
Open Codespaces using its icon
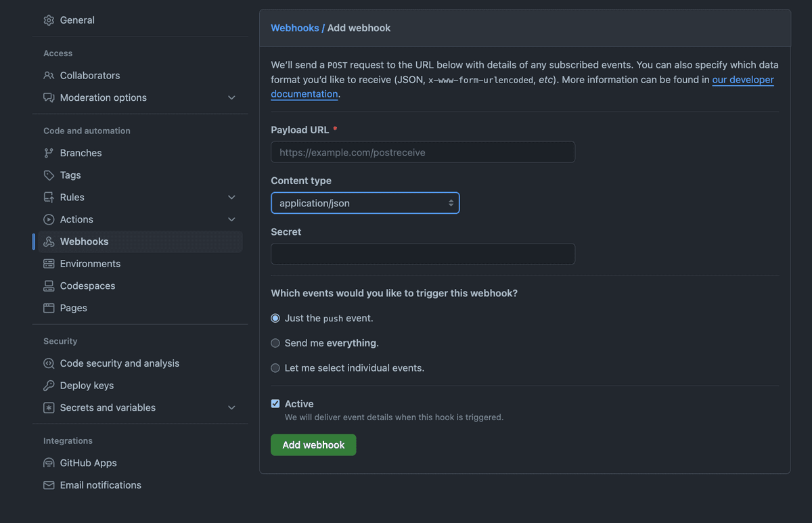[48, 286]
